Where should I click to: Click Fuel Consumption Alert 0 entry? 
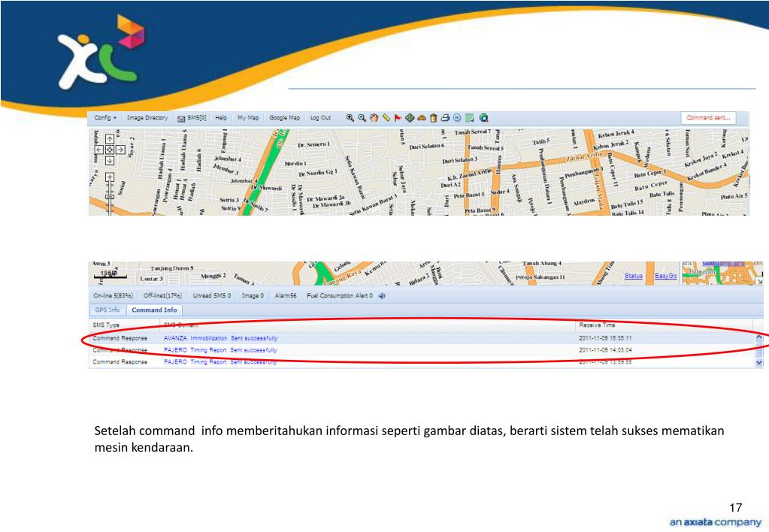coord(339,295)
